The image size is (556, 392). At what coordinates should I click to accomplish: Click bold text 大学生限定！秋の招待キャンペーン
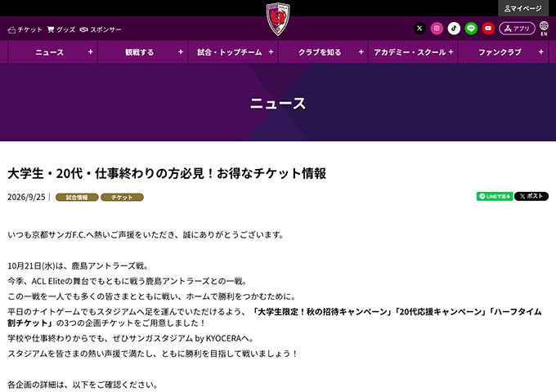coord(322,312)
